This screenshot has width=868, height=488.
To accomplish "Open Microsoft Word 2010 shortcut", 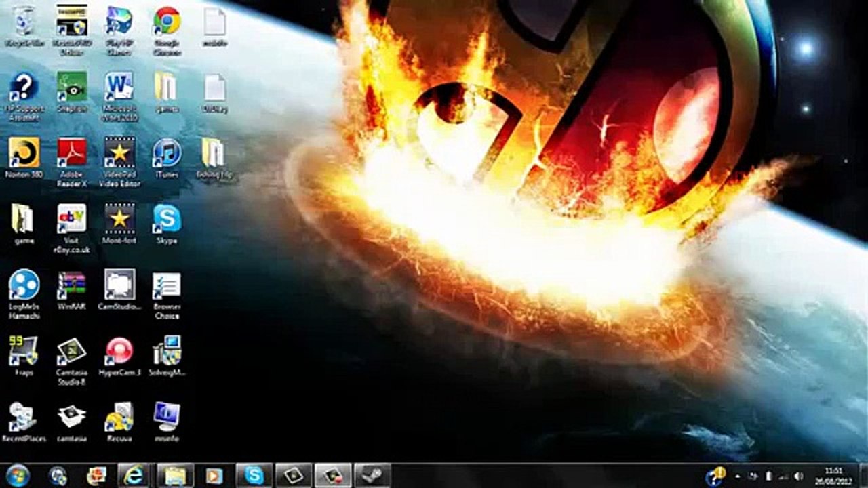I will click(x=119, y=95).
